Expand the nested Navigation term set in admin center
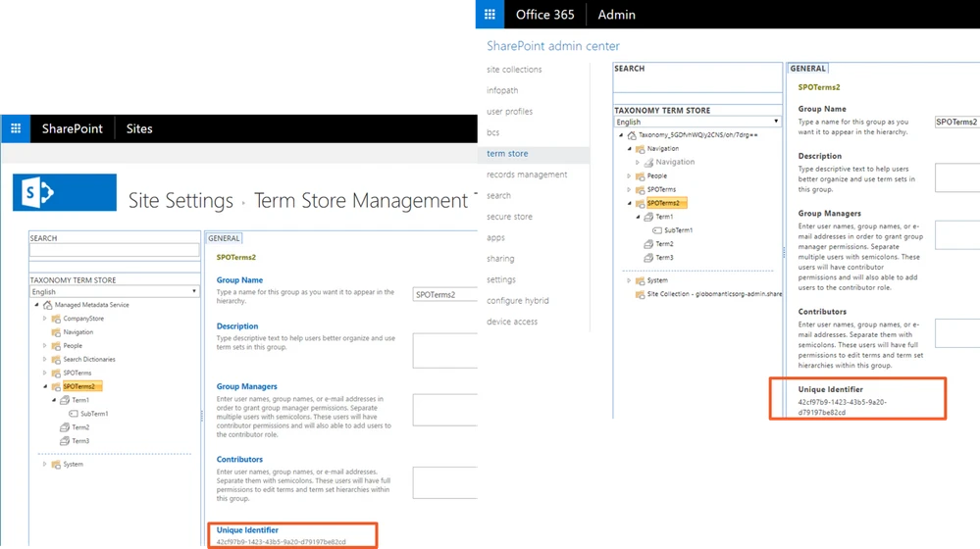This screenshot has width=980, height=549. coord(638,162)
